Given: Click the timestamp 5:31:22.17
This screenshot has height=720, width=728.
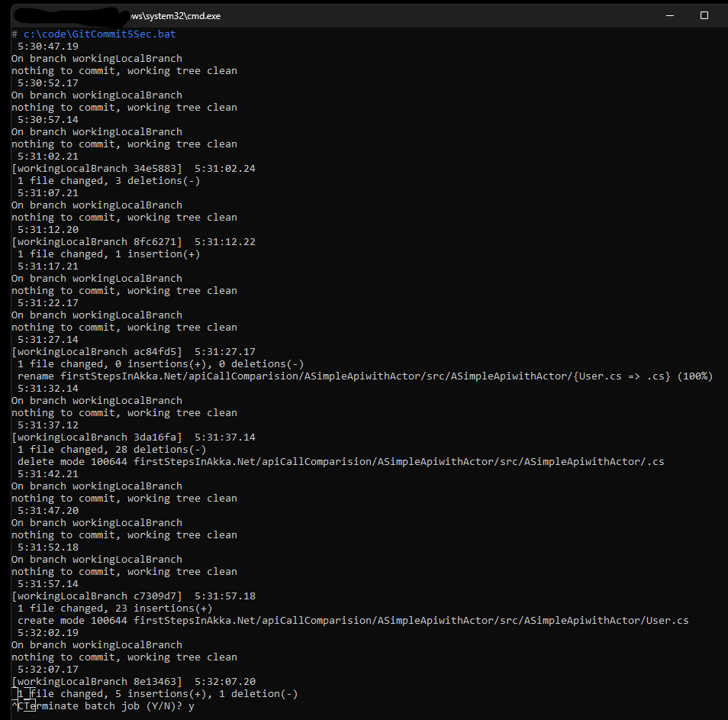Looking at the screenshot, I should click(x=48, y=303).
